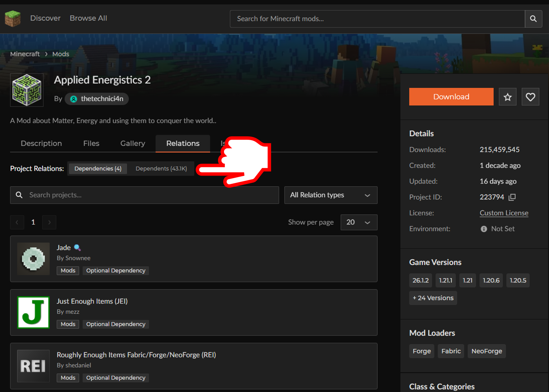Open Browse All in the top navigation
549x392 pixels.
coord(88,18)
